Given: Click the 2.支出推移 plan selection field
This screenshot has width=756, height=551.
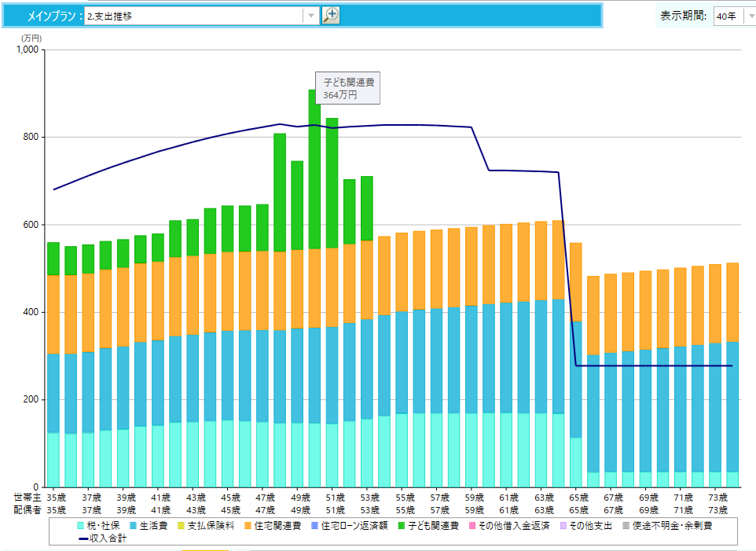Looking at the screenshot, I should pos(193,16).
